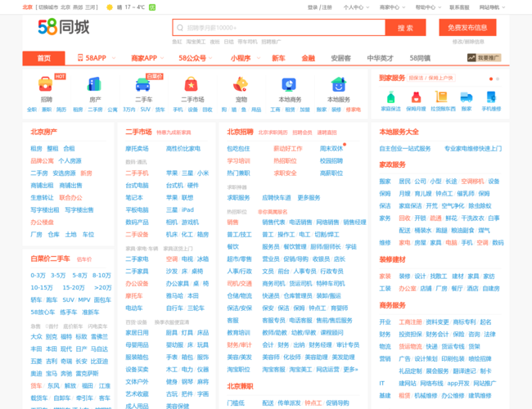Expand the chevron next to 58APP
The height and width of the screenshot is (409, 532).
point(114,58)
